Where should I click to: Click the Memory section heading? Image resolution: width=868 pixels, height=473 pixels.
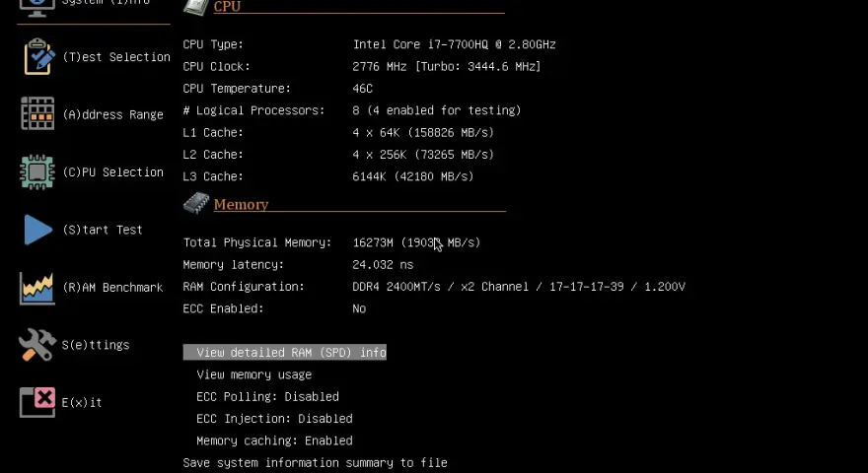[x=241, y=204]
